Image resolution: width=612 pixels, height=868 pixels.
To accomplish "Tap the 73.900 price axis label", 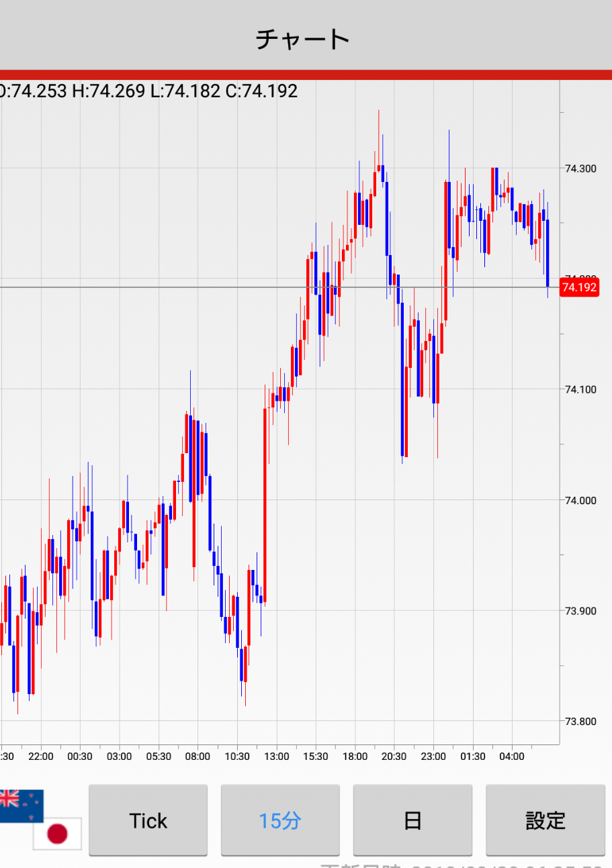I will coord(580,611).
